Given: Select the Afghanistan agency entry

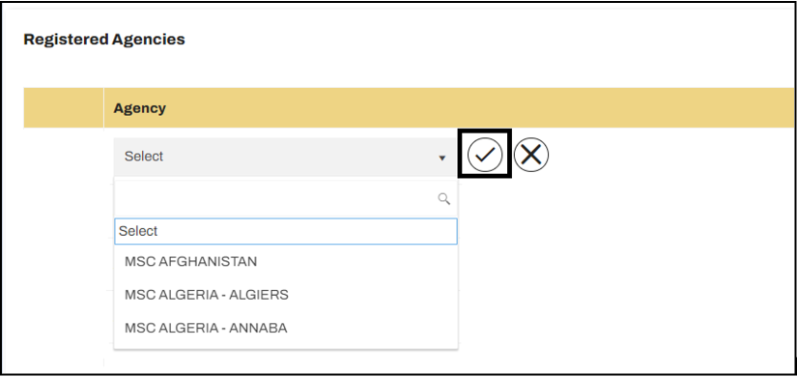Looking at the screenshot, I should (x=191, y=262).
